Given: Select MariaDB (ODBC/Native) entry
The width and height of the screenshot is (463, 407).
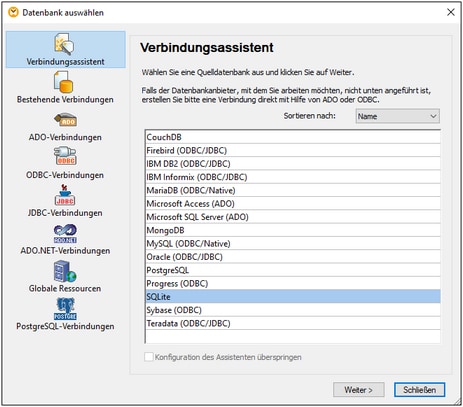Looking at the screenshot, I should click(293, 190).
